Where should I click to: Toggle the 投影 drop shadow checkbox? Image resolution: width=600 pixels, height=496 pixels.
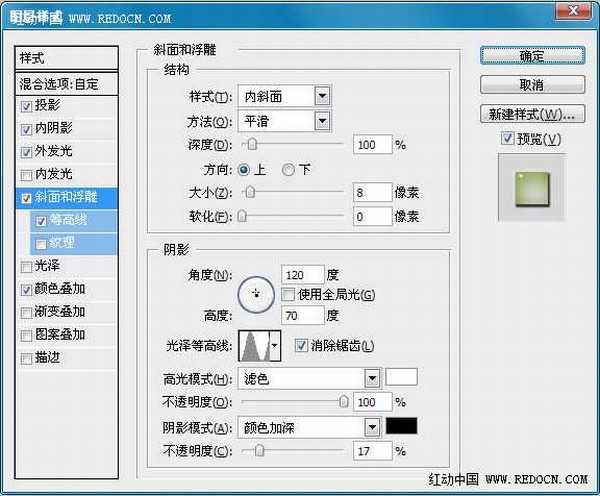pyautogui.click(x=26, y=105)
